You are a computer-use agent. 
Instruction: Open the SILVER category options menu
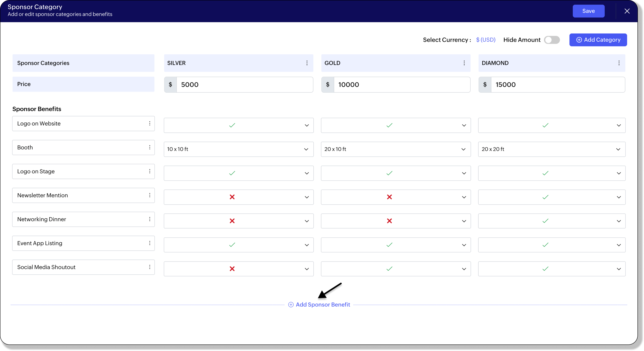tap(307, 63)
